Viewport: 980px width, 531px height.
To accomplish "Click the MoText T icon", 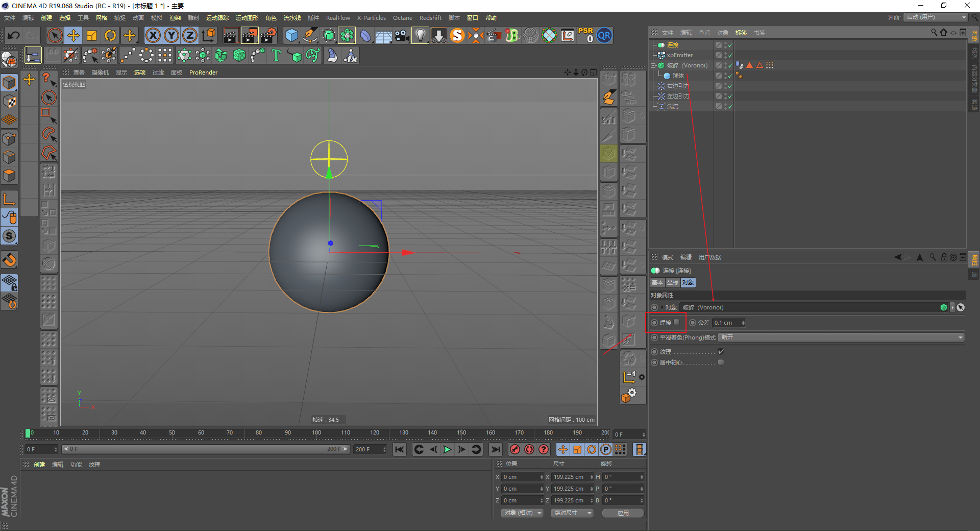I will [276, 55].
